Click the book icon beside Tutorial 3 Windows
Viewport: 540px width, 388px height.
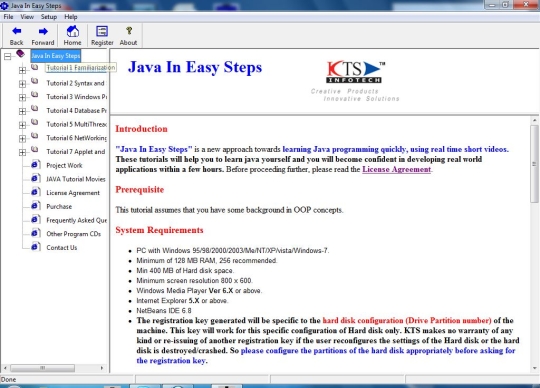pos(34,94)
